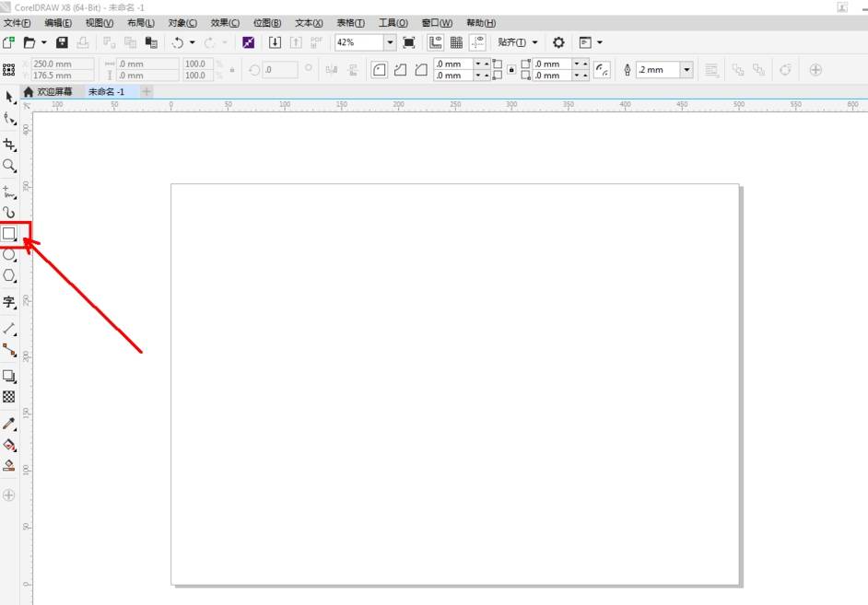Click the Save floppy disk icon
The width and height of the screenshot is (868, 605).
click(x=62, y=42)
